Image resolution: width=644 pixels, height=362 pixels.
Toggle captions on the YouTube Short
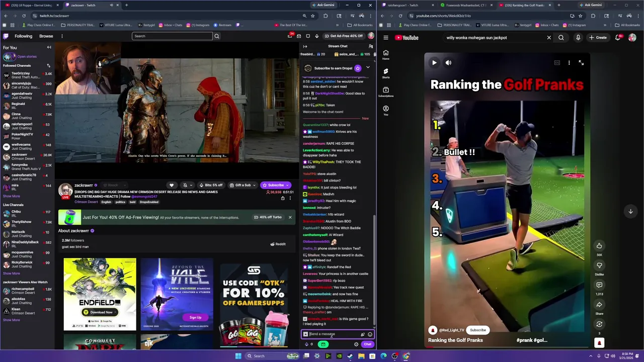[557, 63]
